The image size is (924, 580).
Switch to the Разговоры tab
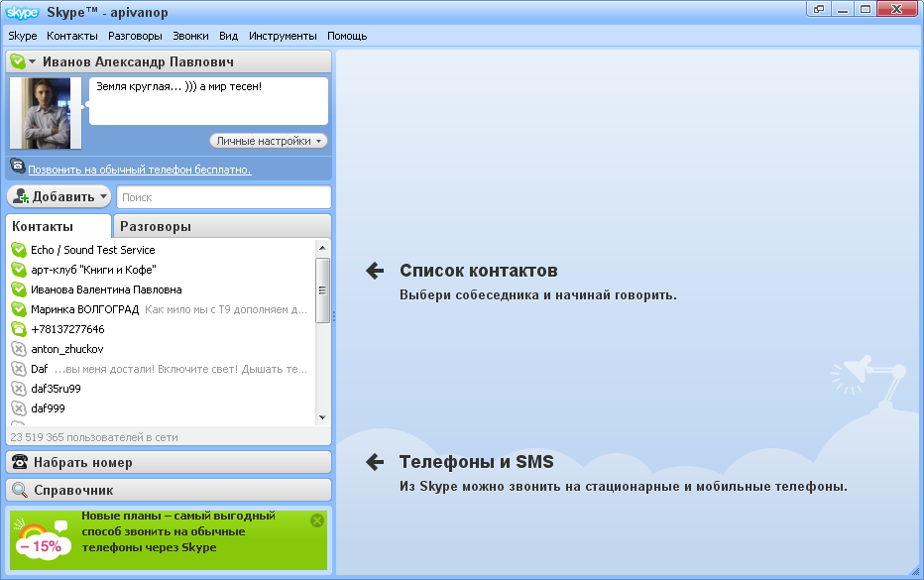[x=221, y=226]
